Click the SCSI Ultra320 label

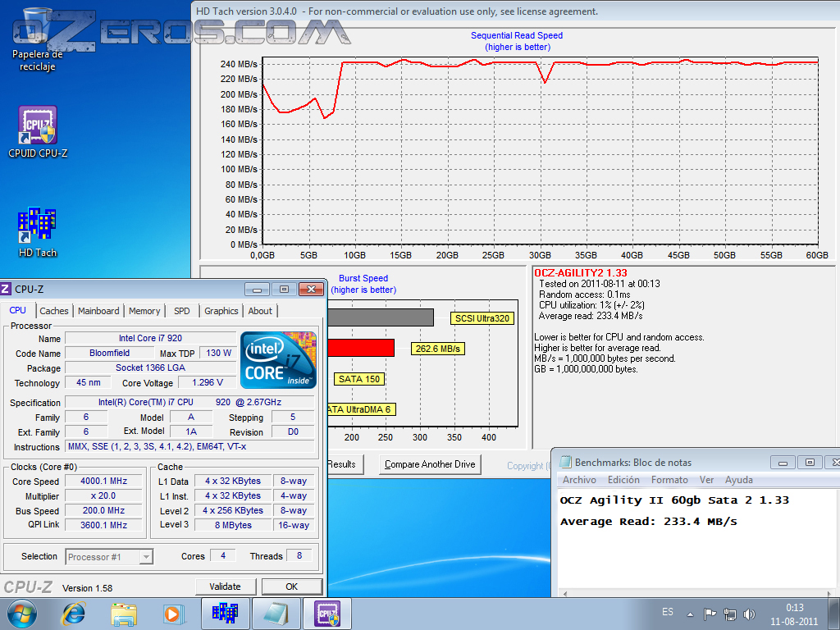click(x=482, y=318)
